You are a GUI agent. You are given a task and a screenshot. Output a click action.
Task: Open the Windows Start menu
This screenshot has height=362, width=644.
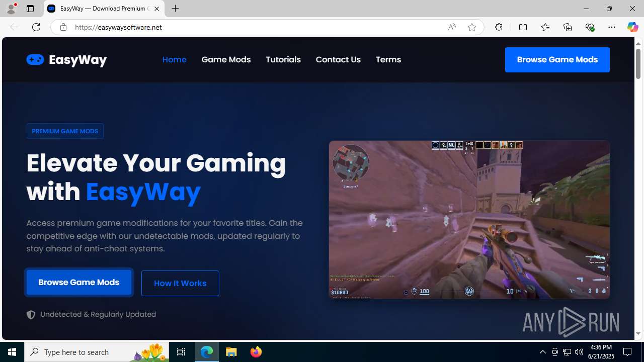point(12,352)
